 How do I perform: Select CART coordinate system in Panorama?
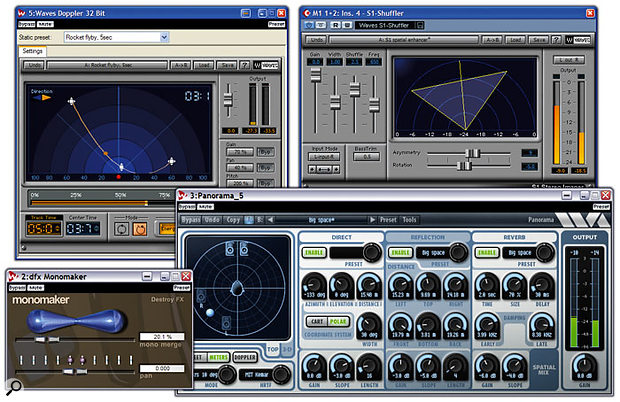317,322
